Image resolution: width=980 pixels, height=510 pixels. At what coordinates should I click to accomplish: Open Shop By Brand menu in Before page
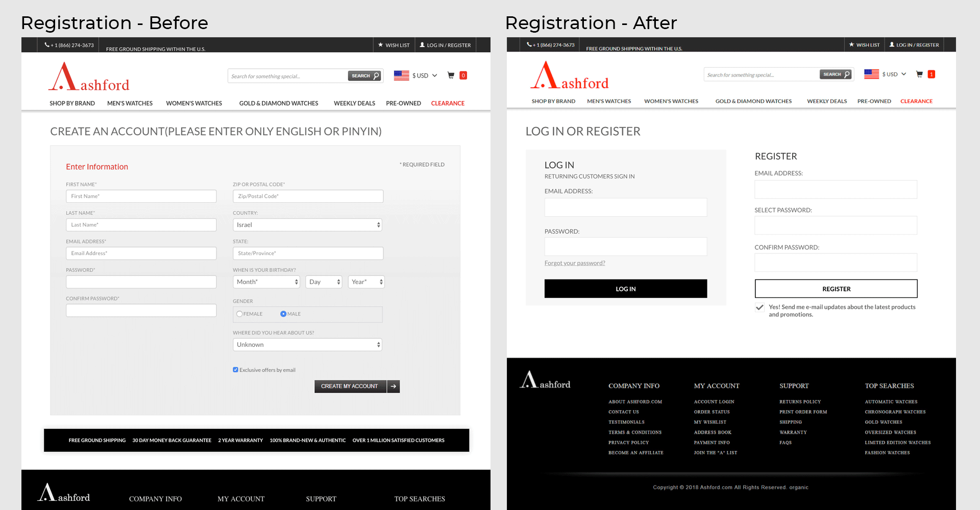(72, 103)
